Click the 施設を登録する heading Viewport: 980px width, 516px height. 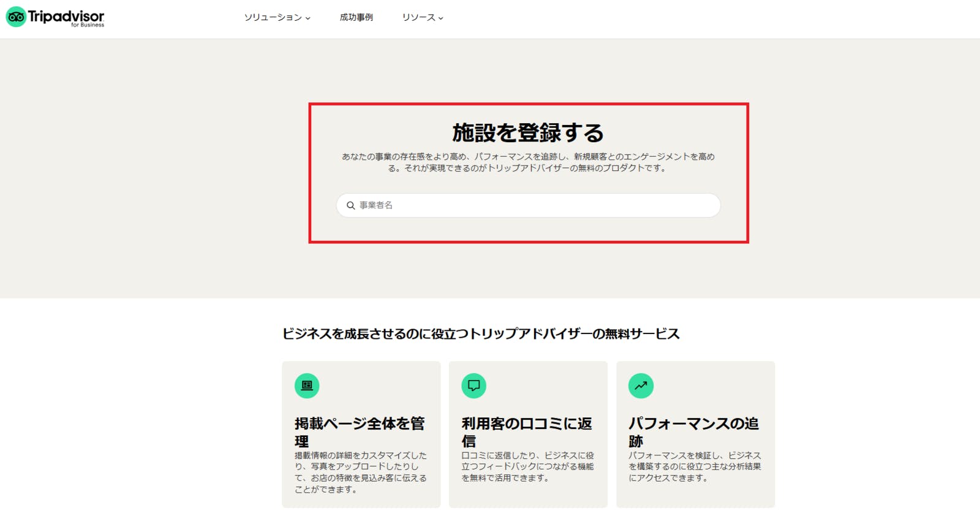(x=528, y=132)
